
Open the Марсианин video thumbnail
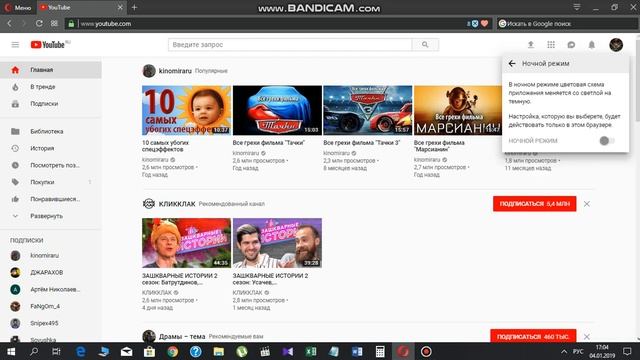tap(458, 110)
